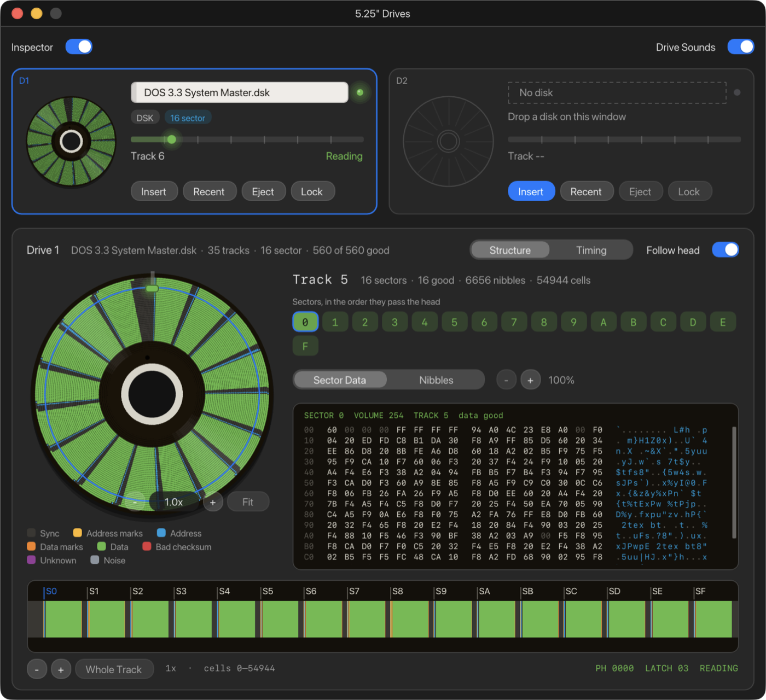The image size is (766, 700).
Task: Zoom in on the disk map with plus
Action: (213, 502)
